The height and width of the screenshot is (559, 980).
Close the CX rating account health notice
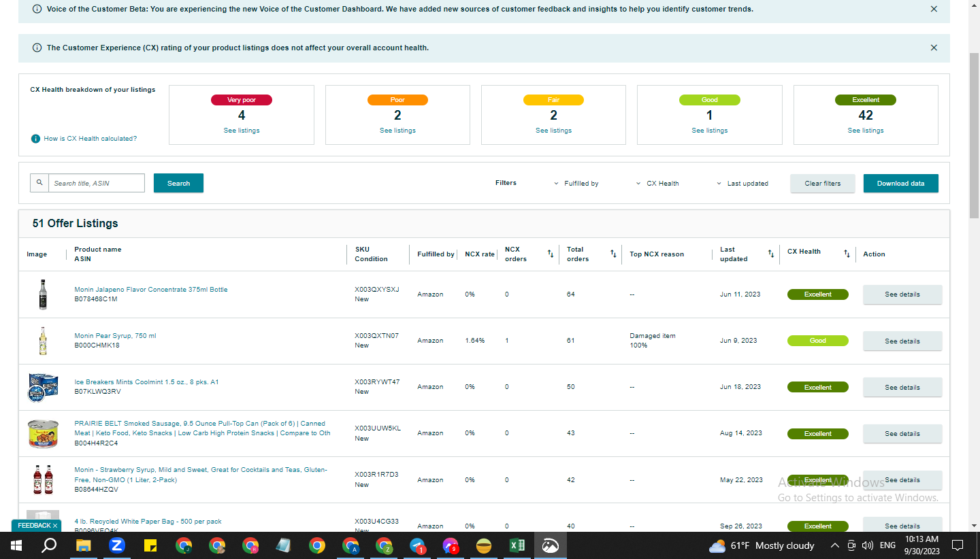934,48
